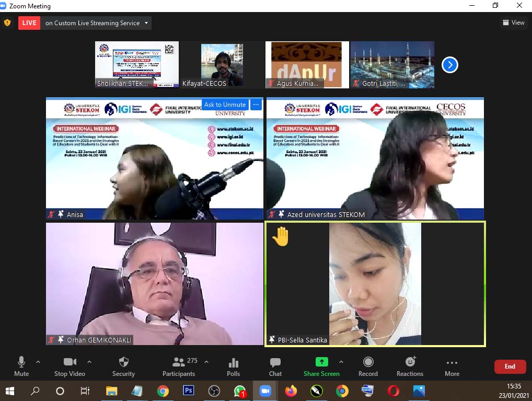532x401 pixels.
Task: Select Azed universitas STEKOM video tile
Action: [x=375, y=158]
